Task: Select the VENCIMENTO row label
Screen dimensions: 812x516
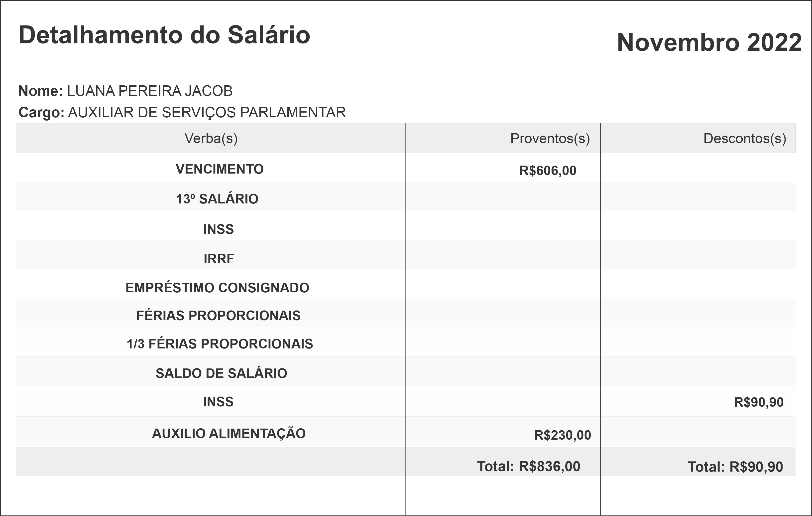Action: [220, 169]
